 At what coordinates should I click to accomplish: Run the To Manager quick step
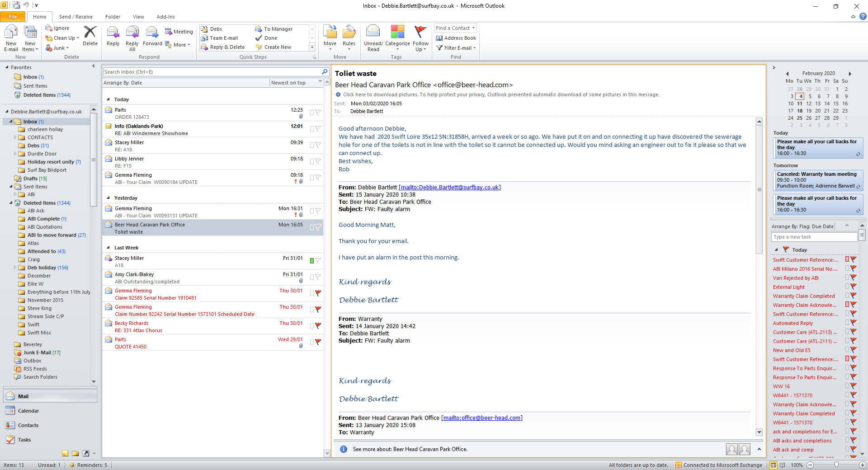pos(274,29)
